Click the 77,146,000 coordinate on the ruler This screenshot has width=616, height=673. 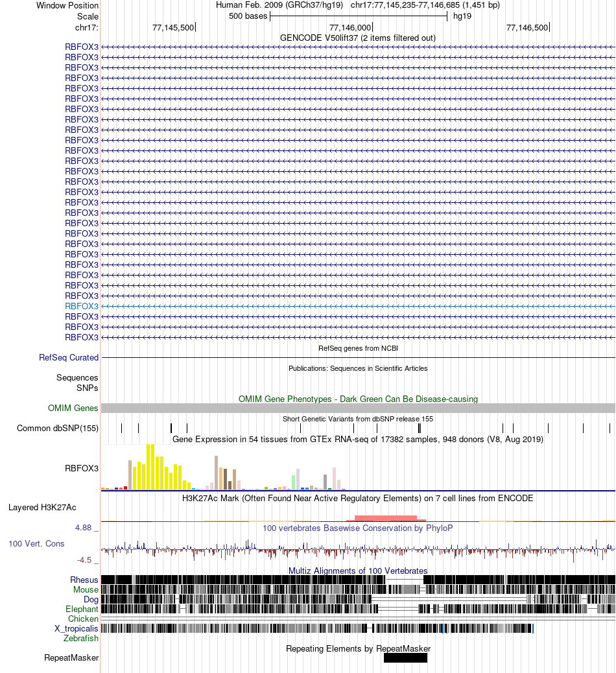(x=350, y=28)
